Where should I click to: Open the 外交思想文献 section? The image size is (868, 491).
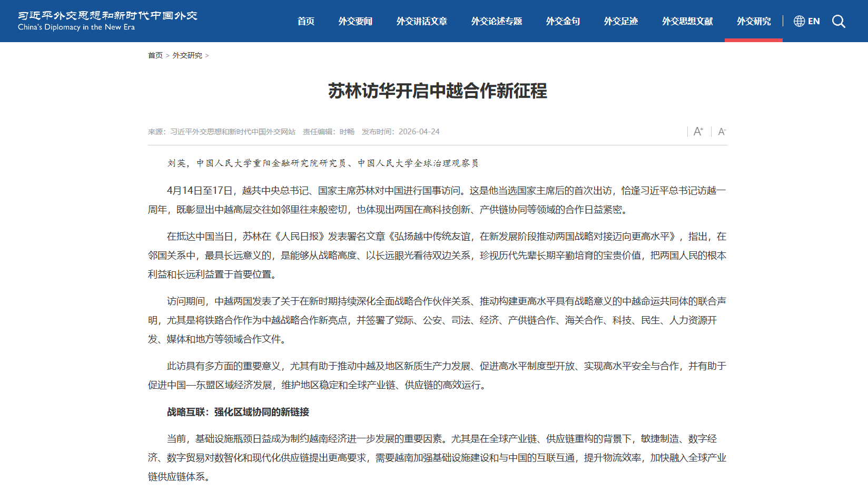point(687,21)
